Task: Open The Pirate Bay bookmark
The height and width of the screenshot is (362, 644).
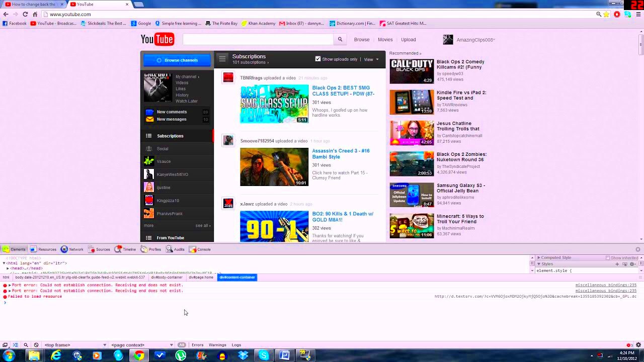Action: coord(221,23)
